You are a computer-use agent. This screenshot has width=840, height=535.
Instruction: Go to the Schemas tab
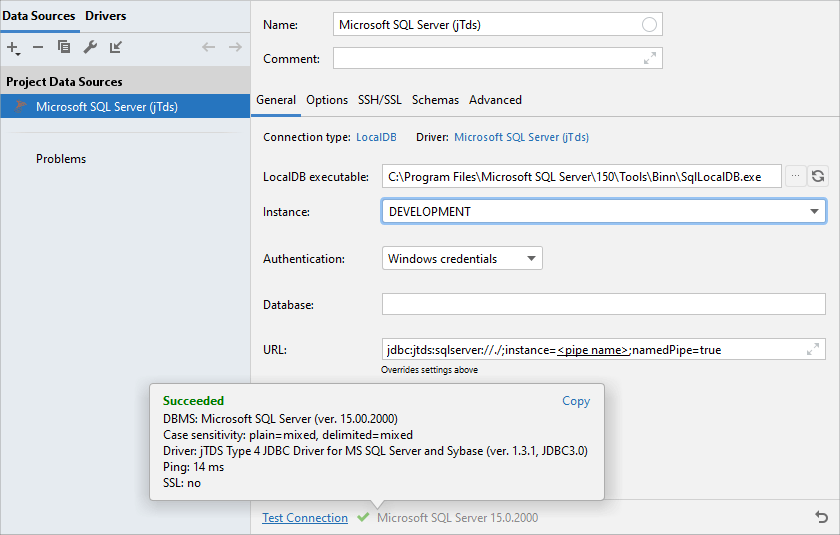pos(435,100)
